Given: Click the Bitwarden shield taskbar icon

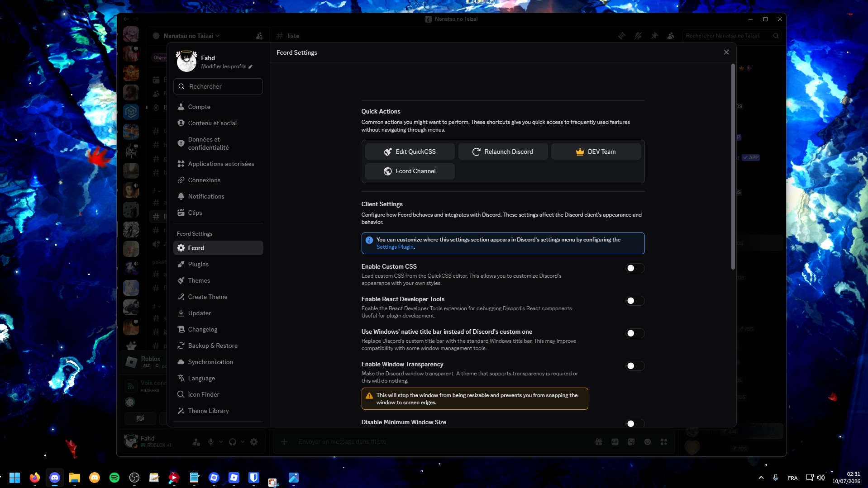Looking at the screenshot, I should 254,478.
